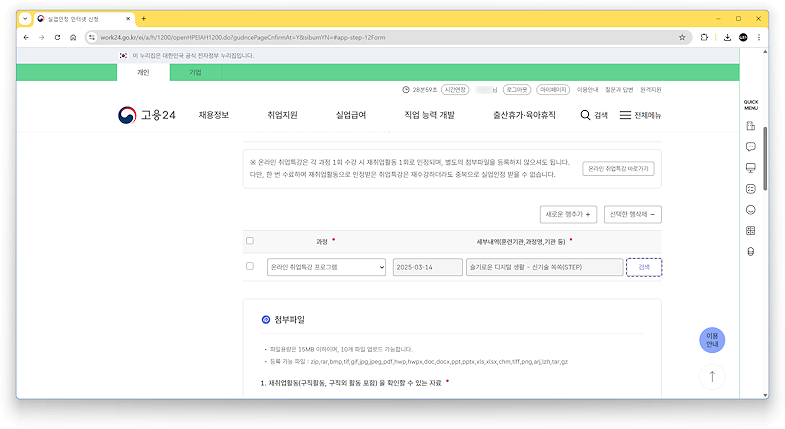The height and width of the screenshot is (429, 785).
Task: Click the 시간연장 button
Action: 455,90
